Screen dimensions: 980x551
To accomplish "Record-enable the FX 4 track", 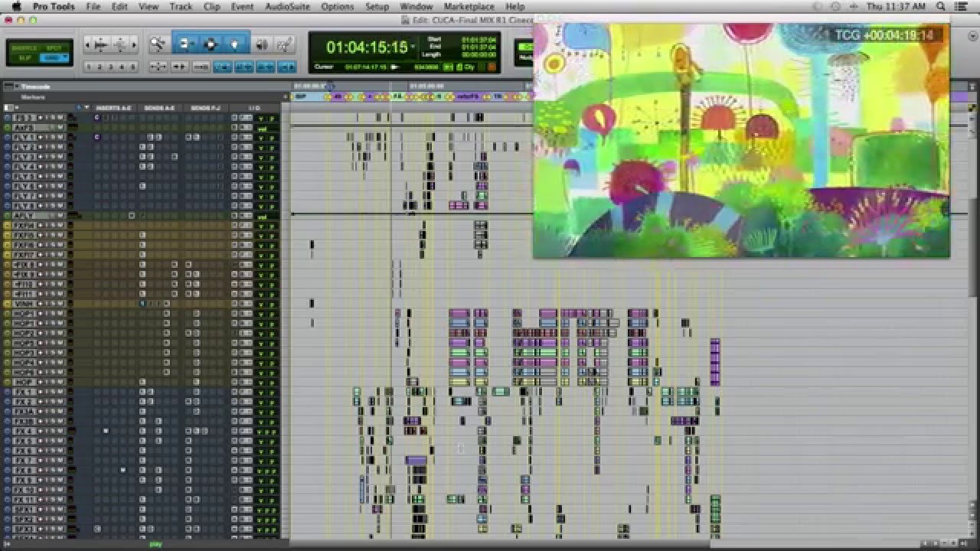I will click(x=41, y=431).
